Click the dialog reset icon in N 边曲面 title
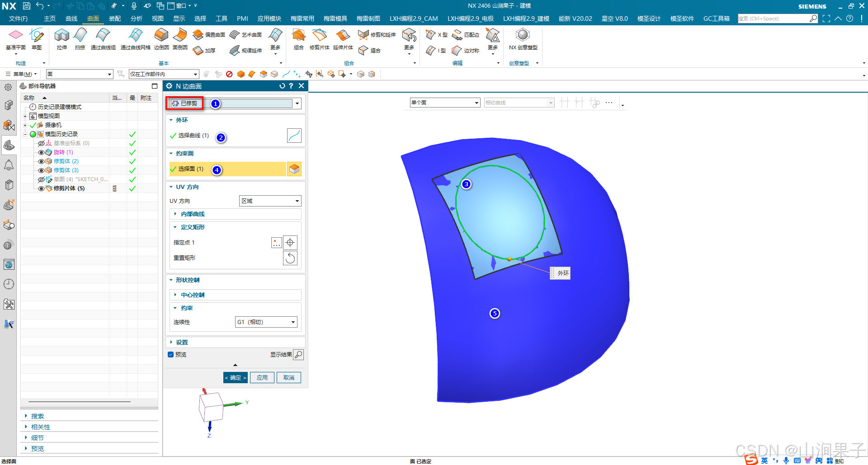 [282, 86]
